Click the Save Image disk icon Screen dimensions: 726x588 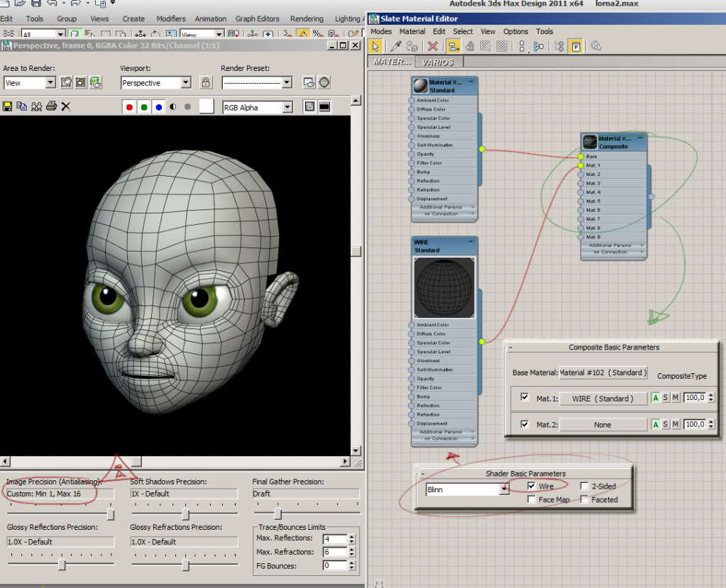8,106
